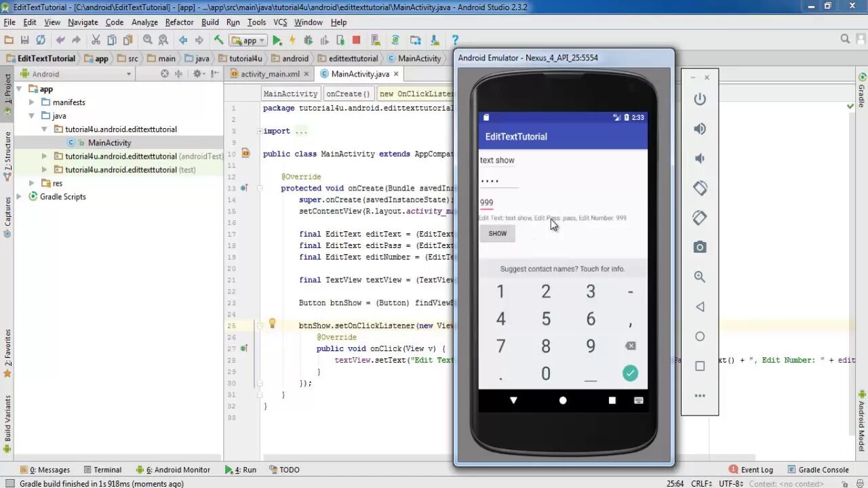Run the app with green play icon
868x488 pixels.
pos(277,40)
